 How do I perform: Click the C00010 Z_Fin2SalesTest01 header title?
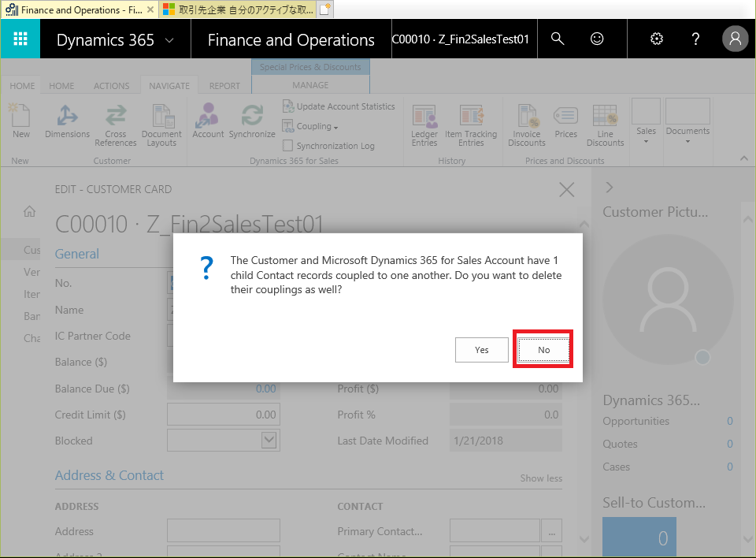pos(461,39)
